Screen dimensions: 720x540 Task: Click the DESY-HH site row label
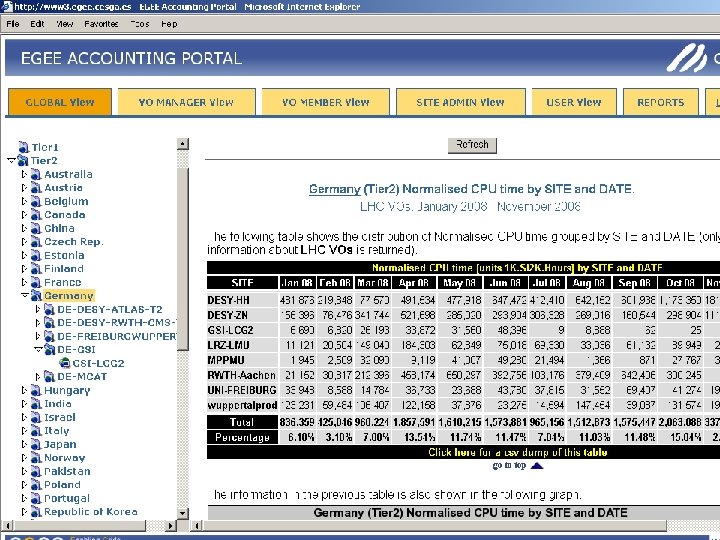tap(229, 300)
